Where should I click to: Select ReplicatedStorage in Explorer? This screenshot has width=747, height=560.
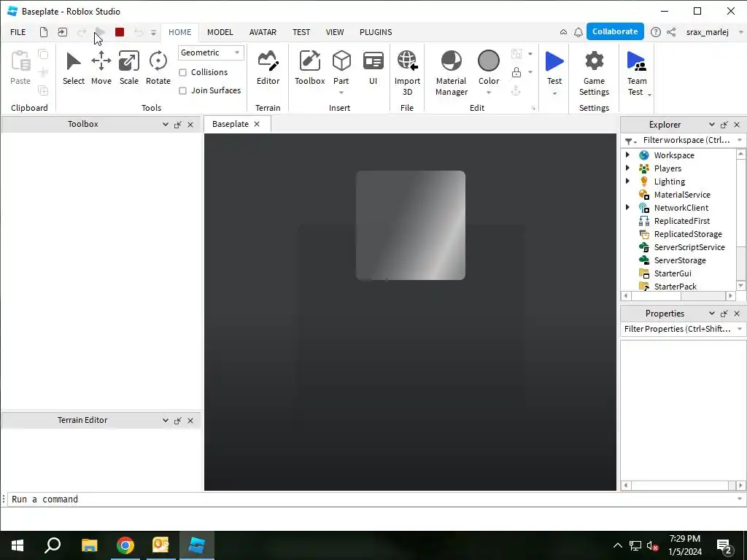[x=687, y=234]
